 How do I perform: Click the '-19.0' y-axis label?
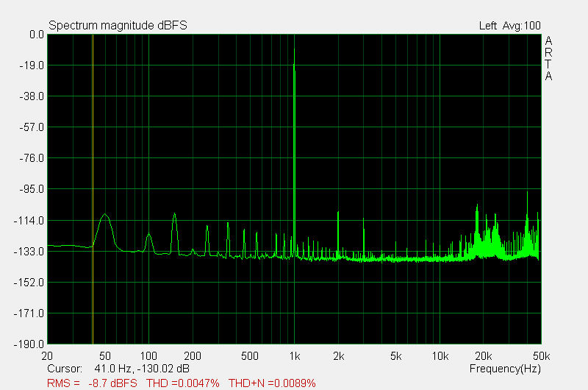click(32, 65)
